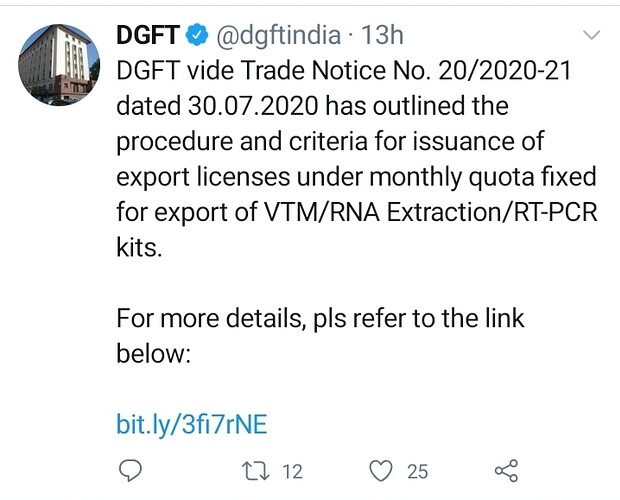620x500 pixels.
Task: Click the 13h timestamp
Action: [x=382, y=35]
